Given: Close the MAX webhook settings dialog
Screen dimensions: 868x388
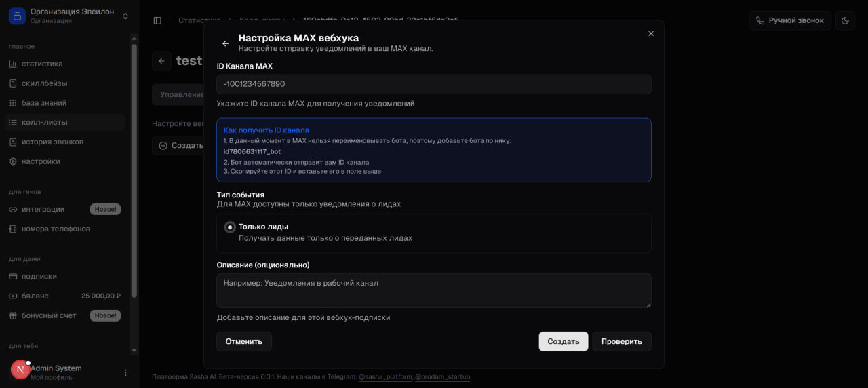Looking at the screenshot, I should pos(651,33).
